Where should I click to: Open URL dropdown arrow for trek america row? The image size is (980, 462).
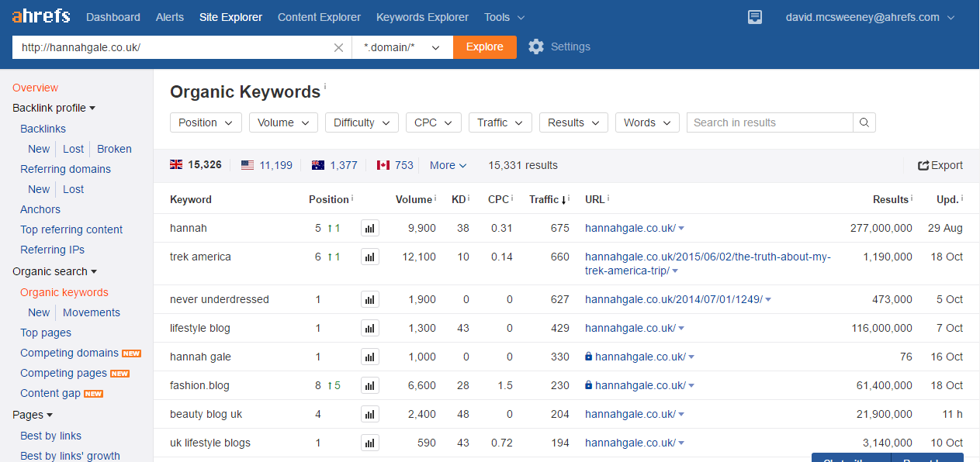click(x=675, y=271)
